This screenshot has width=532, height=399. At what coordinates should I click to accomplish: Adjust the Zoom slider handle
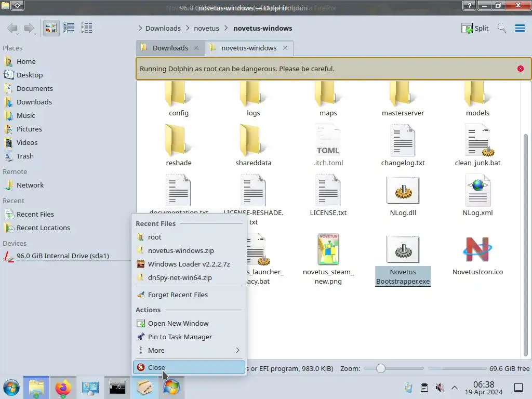pos(381,368)
